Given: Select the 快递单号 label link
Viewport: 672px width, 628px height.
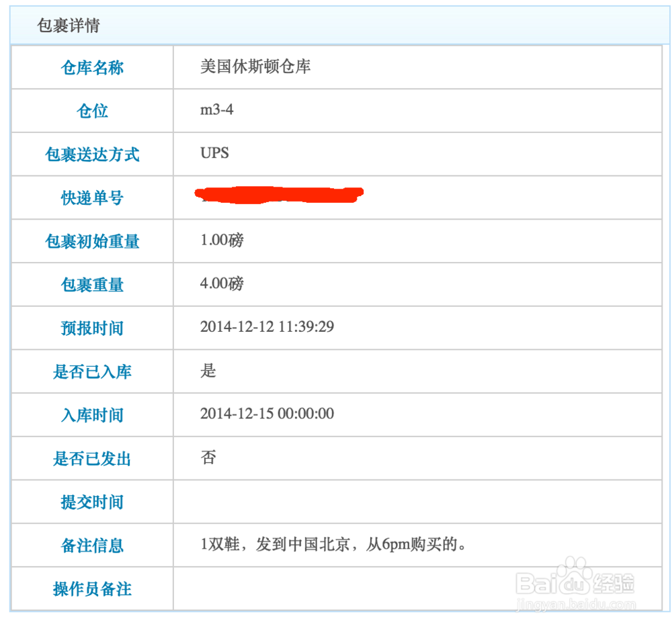Looking at the screenshot, I should (x=91, y=197).
